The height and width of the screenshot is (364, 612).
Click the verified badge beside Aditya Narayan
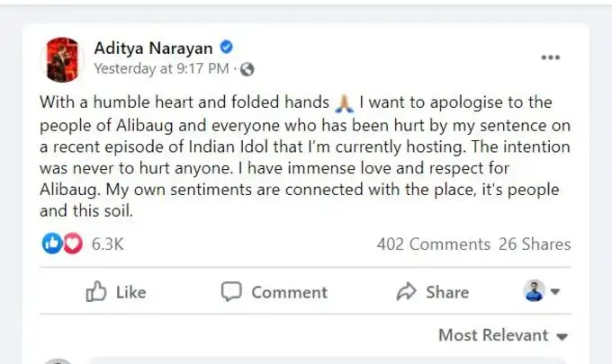tap(229, 47)
